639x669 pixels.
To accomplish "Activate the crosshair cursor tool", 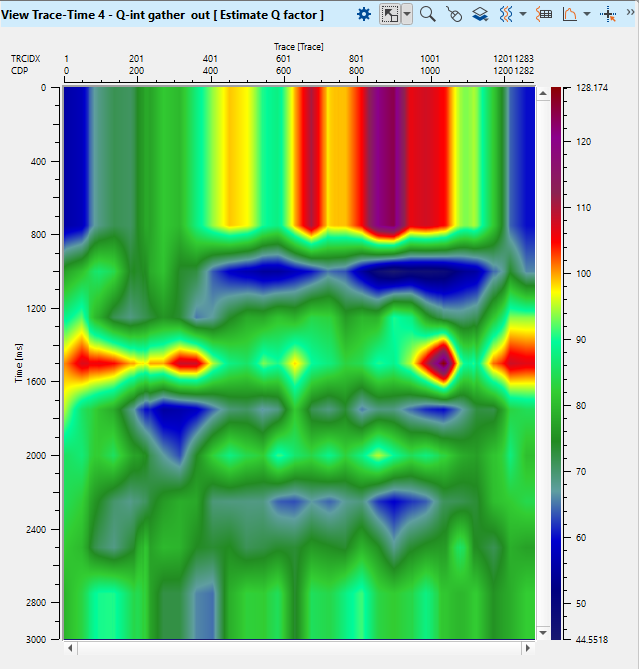I will [x=608, y=15].
